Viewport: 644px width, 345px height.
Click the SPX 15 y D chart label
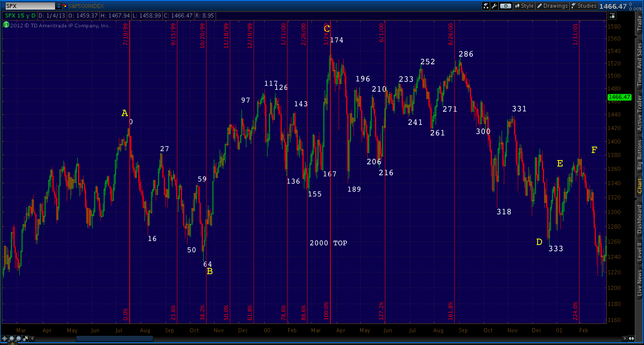point(20,16)
